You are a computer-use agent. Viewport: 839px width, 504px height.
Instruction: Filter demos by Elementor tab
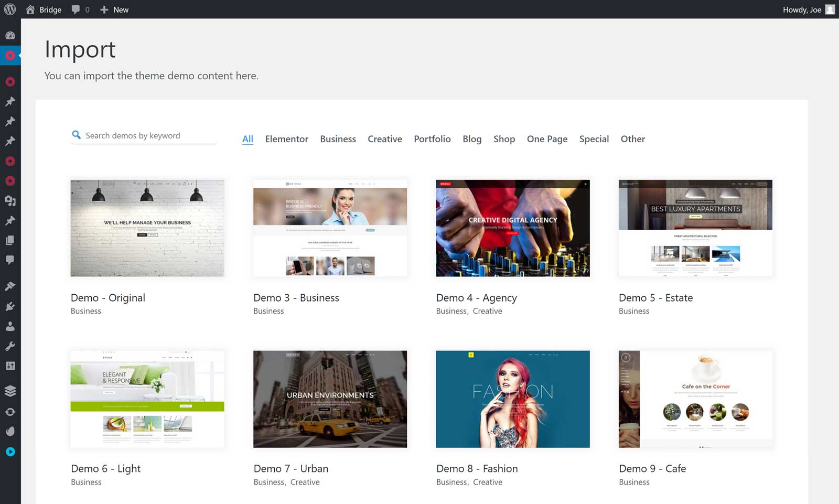coord(286,139)
